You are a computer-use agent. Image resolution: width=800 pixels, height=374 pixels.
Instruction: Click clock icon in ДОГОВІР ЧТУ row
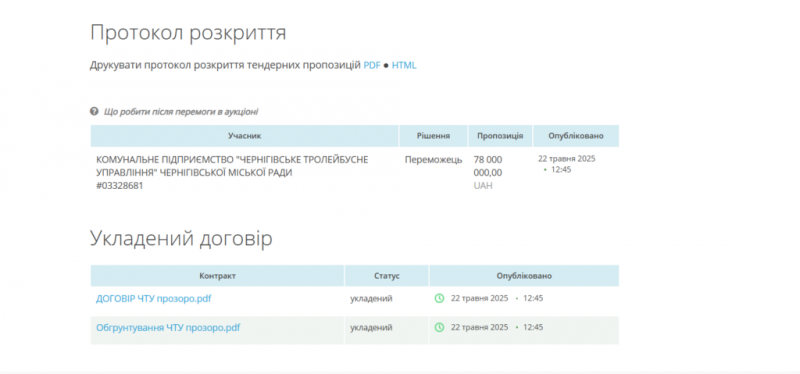[x=439, y=298]
